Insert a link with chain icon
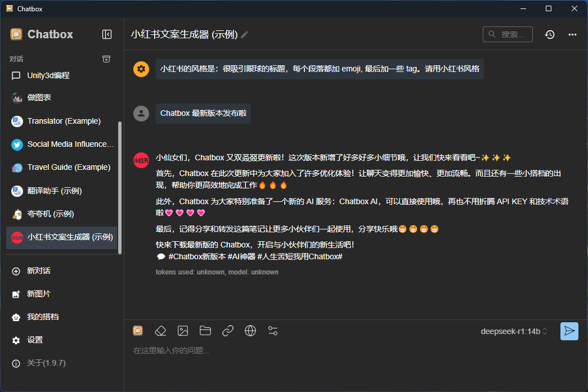Image resolution: width=588 pixels, height=392 pixels. tap(228, 331)
